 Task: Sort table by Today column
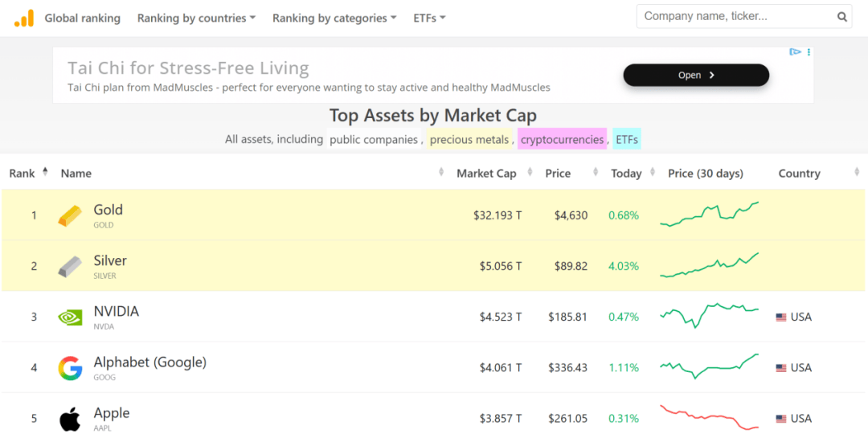(x=626, y=173)
